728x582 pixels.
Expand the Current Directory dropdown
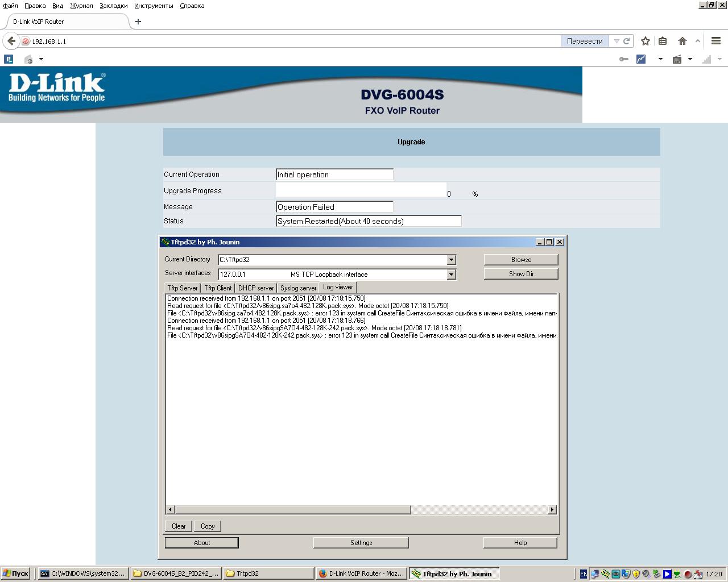451,260
